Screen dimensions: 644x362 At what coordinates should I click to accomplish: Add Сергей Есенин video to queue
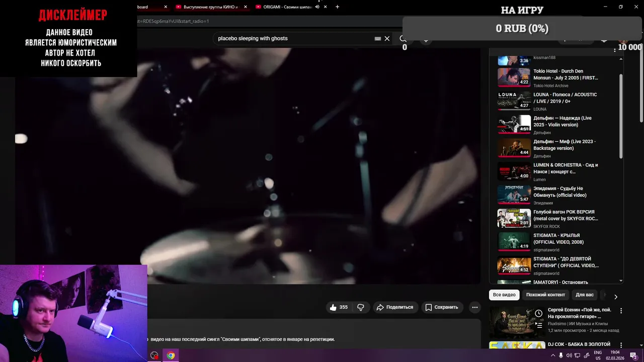tap(539, 325)
